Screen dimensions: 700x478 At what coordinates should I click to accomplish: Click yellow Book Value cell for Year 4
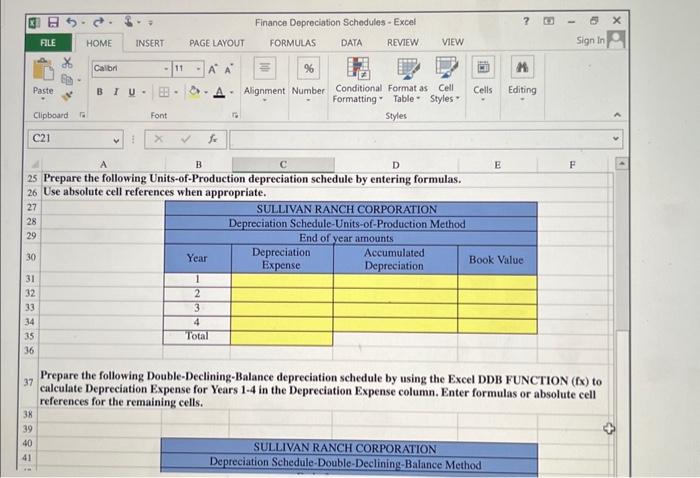pyautogui.click(x=497, y=325)
